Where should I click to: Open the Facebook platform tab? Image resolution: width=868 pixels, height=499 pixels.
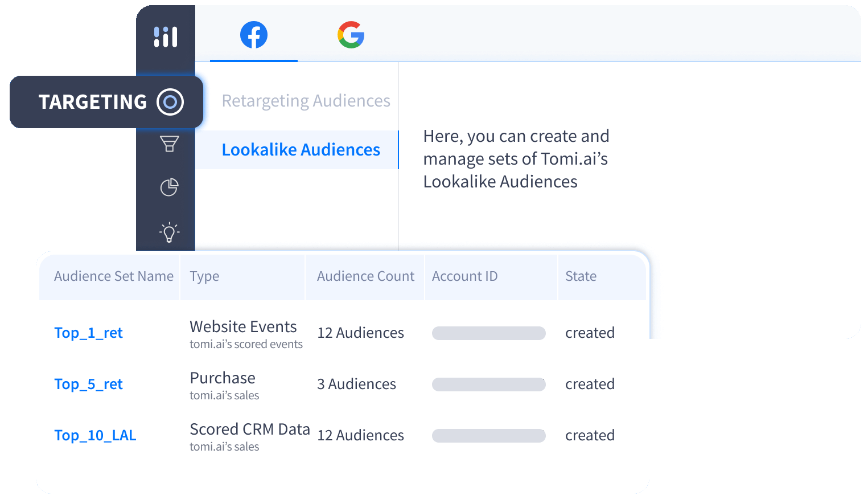click(254, 35)
